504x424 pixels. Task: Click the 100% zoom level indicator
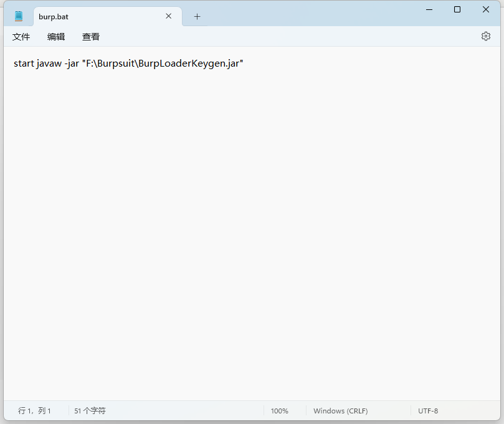[279, 411]
